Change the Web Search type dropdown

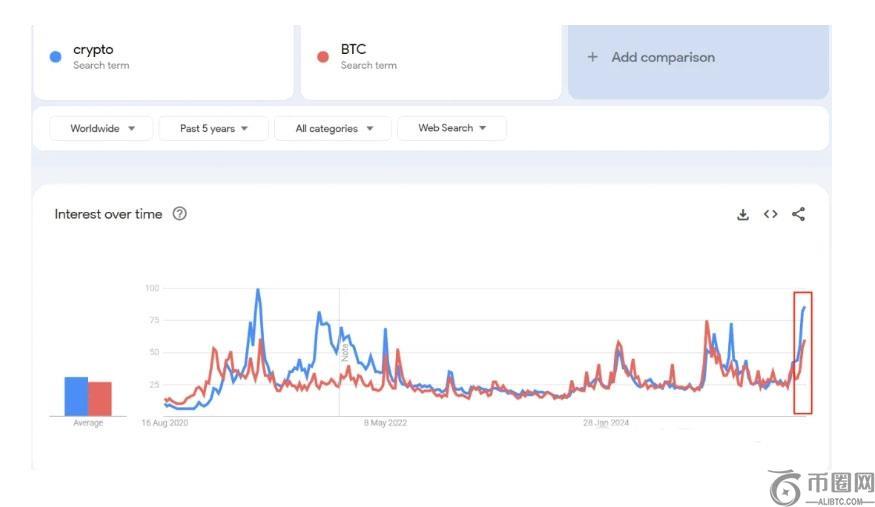pyautogui.click(x=452, y=128)
